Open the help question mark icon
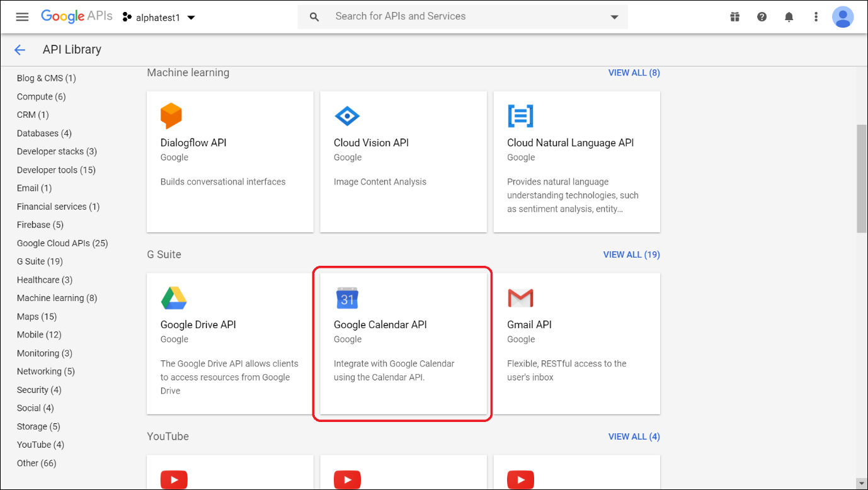 click(x=762, y=17)
